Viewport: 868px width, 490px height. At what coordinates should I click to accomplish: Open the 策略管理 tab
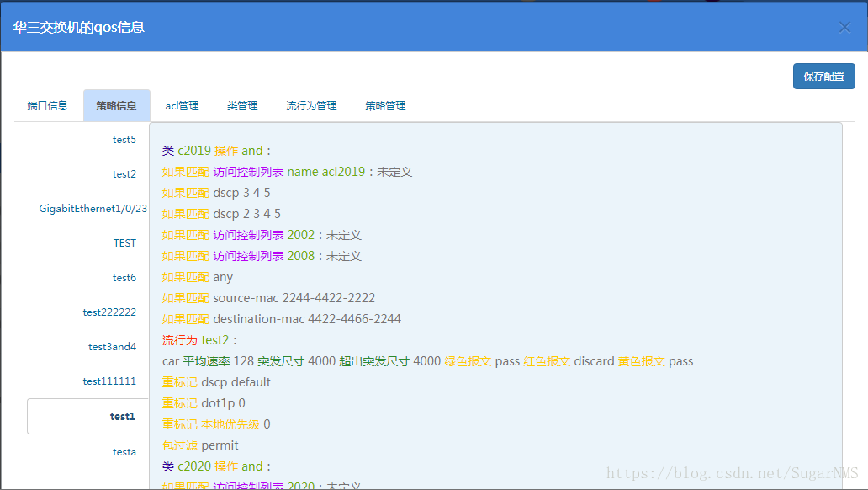[385, 105]
